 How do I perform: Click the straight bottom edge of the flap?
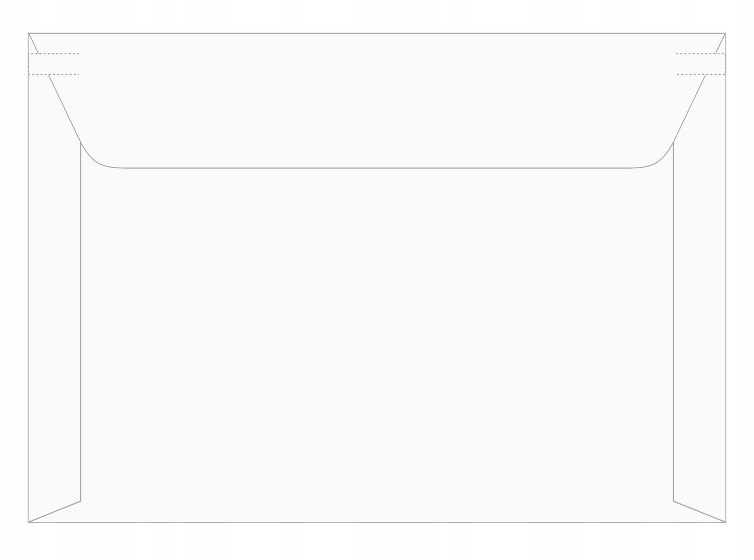(377, 168)
